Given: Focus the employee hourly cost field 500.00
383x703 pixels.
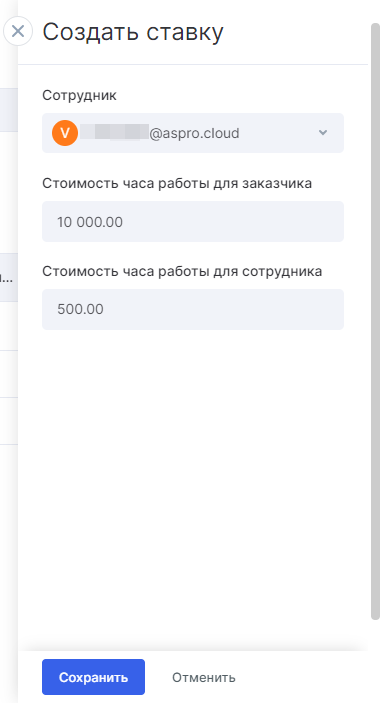Looking at the screenshot, I should [x=193, y=309].
